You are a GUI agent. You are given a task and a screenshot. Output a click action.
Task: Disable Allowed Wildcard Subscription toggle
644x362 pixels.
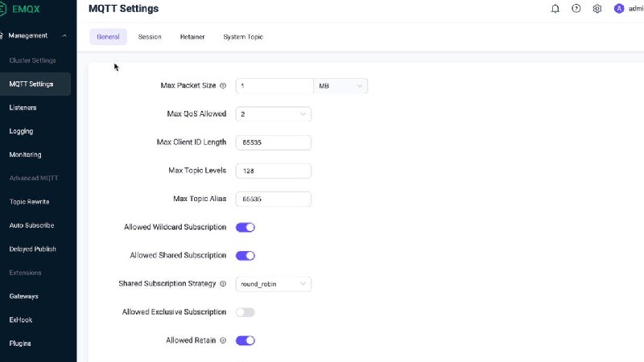pos(246,228)
